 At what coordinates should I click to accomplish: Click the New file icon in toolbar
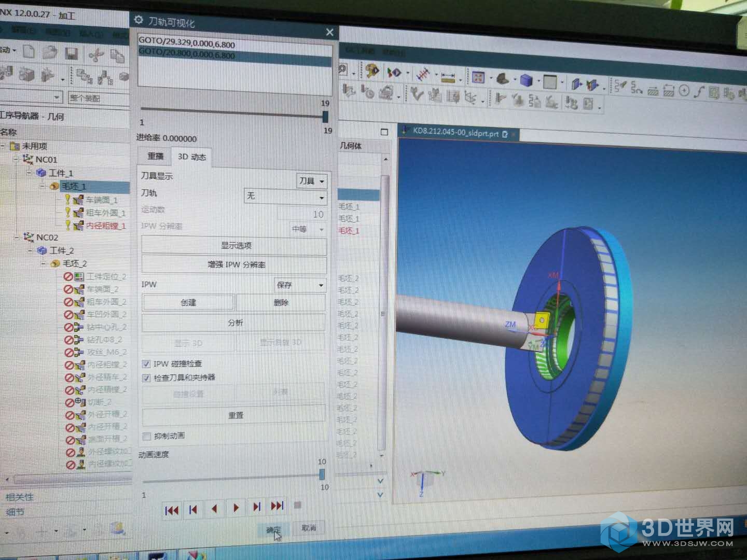pyautogui.click(x=30, y=52)
